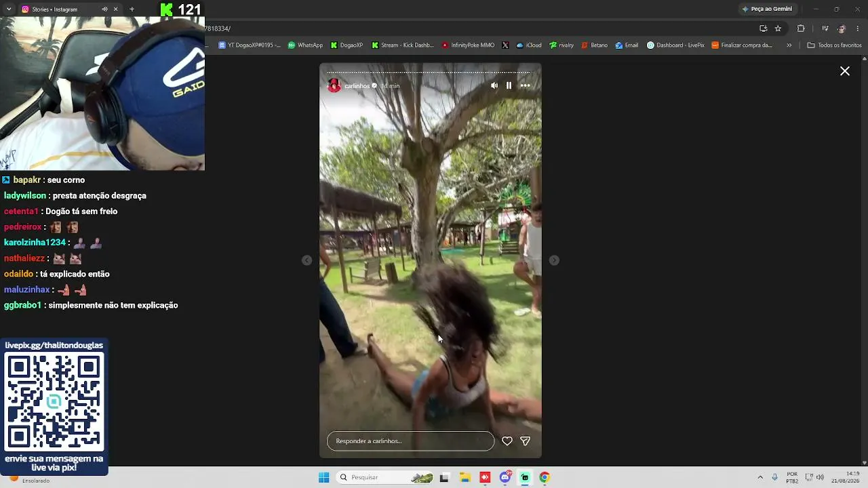Image resolution: width=868 pixels, height=488 pixels.
Task: Click the 'ladywilson' chat username
Action: tap(25, 196)
